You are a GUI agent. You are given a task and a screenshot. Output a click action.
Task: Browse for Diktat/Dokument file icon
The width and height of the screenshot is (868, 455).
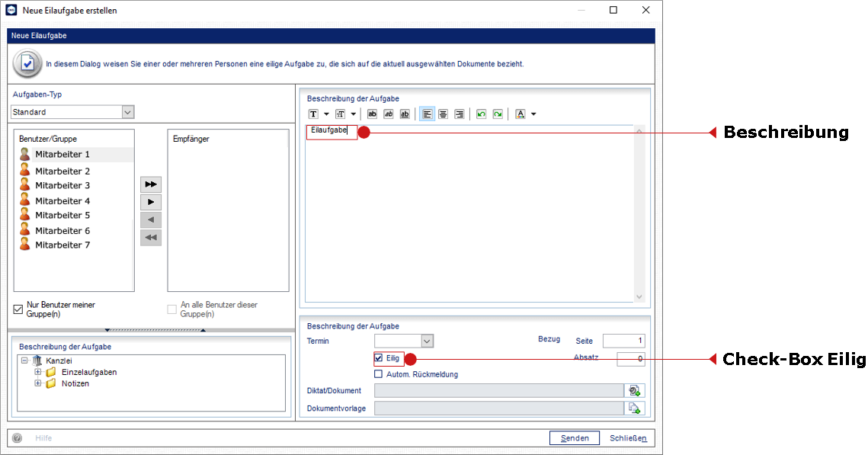(634, 391)
